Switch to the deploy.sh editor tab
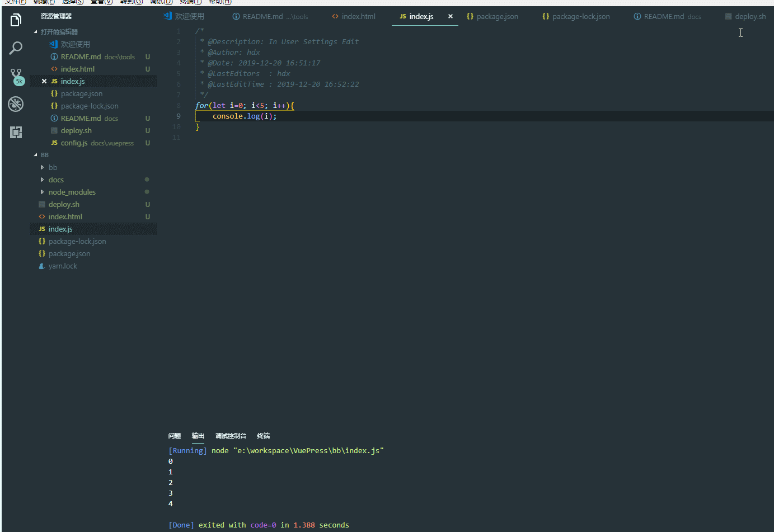Screen dimensions: 774x532 745,16
